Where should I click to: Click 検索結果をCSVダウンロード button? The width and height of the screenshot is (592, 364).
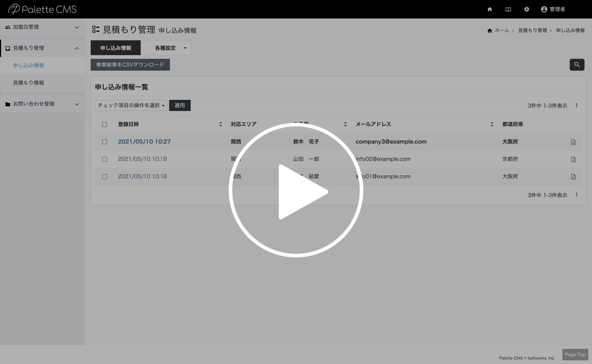[x=130, y=65]
